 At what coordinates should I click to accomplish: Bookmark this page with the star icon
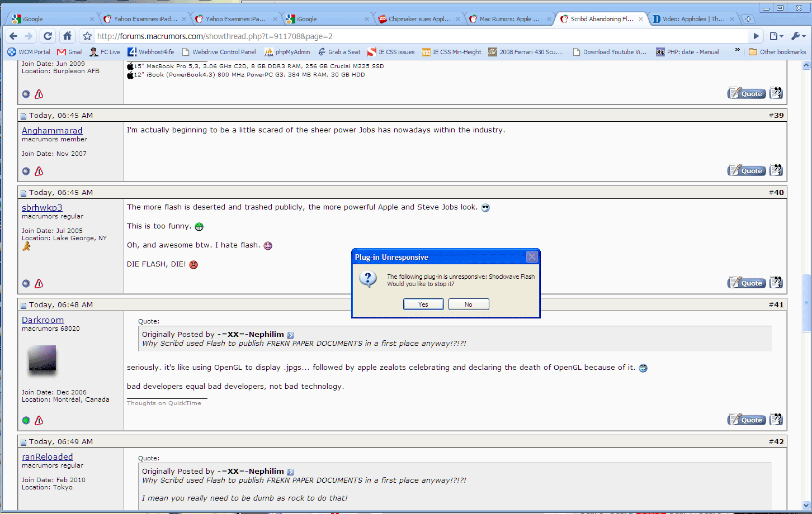(87, 36)
